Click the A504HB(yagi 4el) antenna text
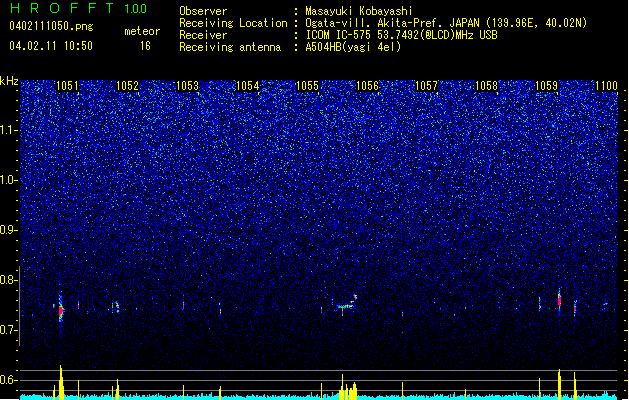629x400 pixels. [353, 47]
